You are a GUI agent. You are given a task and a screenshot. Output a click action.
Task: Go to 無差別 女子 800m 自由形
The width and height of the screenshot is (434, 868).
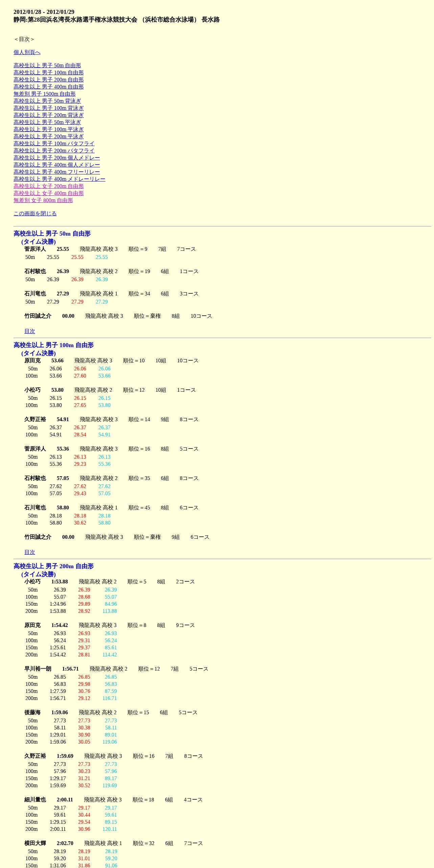43,200
